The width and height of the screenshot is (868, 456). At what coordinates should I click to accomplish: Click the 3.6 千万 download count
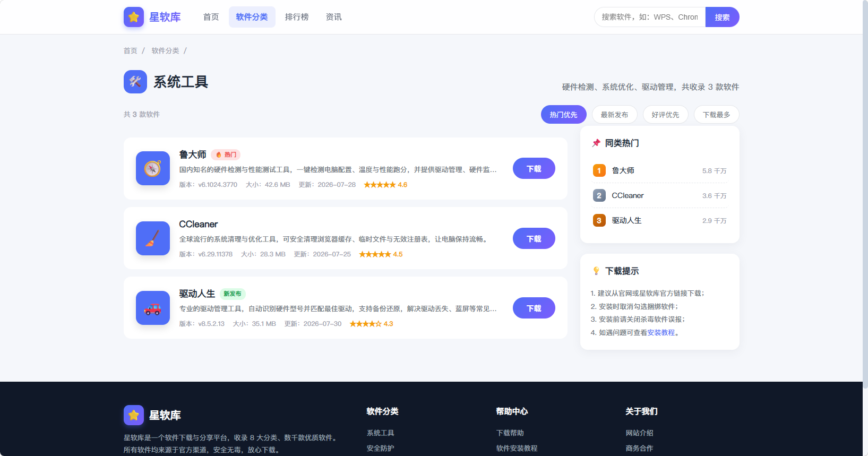pyautogui.click(x=715, y=196)
